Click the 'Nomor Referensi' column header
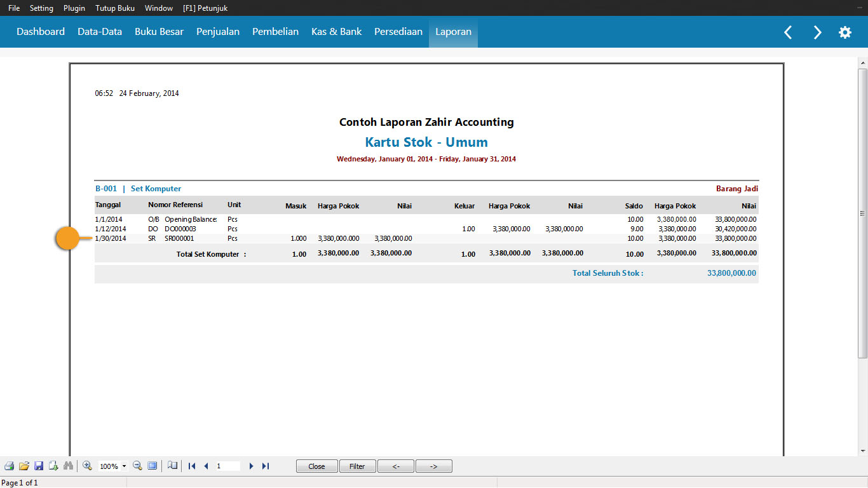Image resolution: width=868 pixels, height=488 pixels. click(x=175, y=205)
